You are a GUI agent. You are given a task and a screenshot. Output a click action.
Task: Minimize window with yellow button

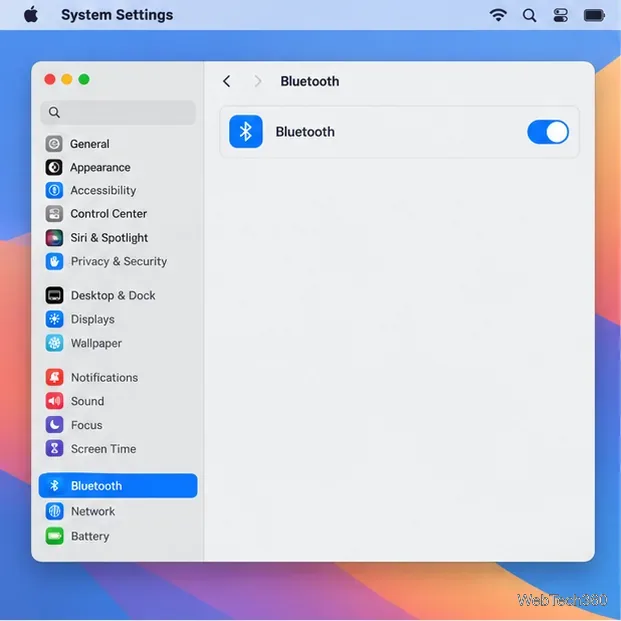tap(67, 79)
